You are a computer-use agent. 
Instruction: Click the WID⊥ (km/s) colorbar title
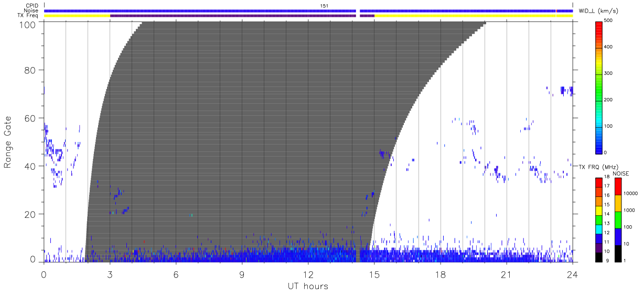point(599,10)
